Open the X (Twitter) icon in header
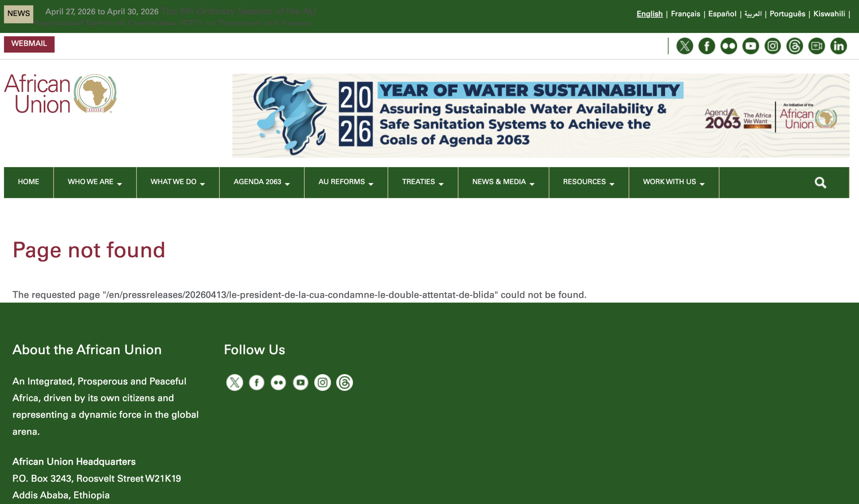Screen dimensions: 859x504 point(685,46)
